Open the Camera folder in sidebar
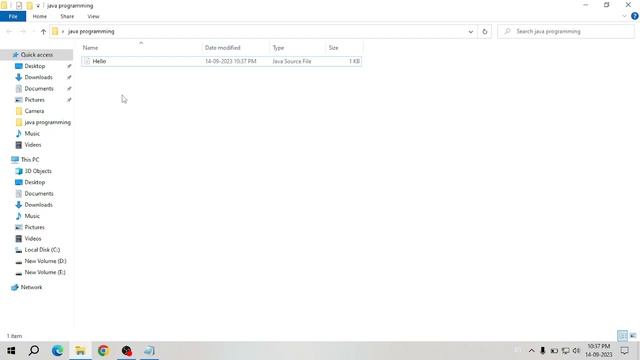 tap(34, 111)
